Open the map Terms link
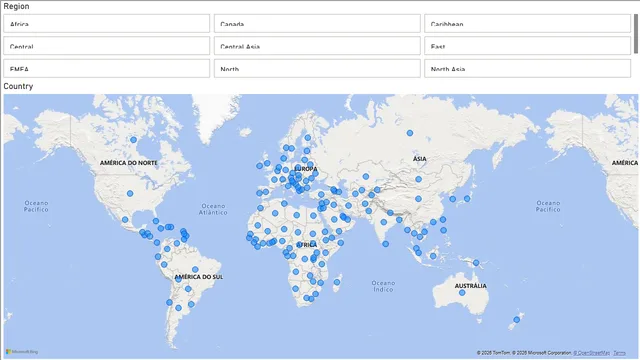Viewport: 640px width, 360px height. coord(619,353)
